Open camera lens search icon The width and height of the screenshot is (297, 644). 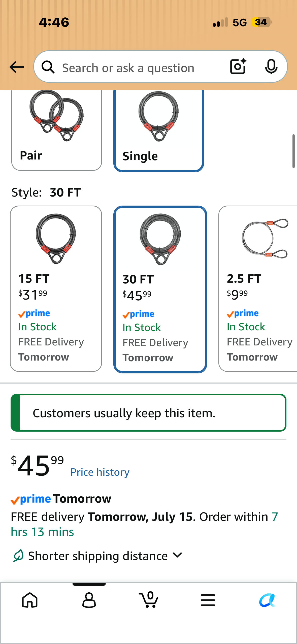coord(238,67)
